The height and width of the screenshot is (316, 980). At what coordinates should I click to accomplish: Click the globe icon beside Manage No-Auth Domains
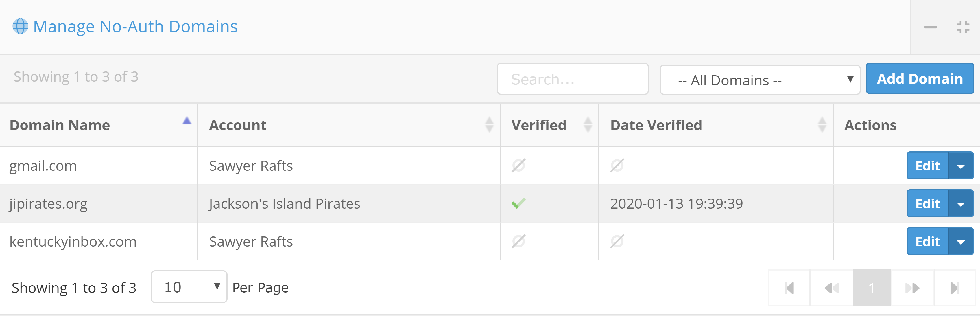tap(20, 26)
